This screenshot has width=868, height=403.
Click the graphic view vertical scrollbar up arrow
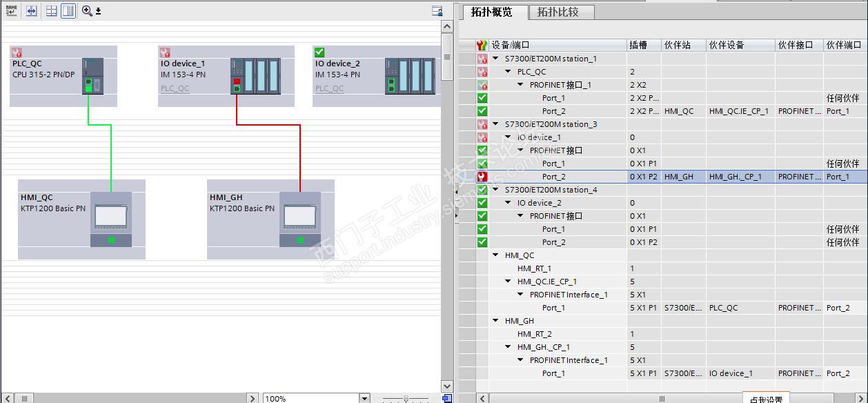pyautogui.click(x=446, y=26)
